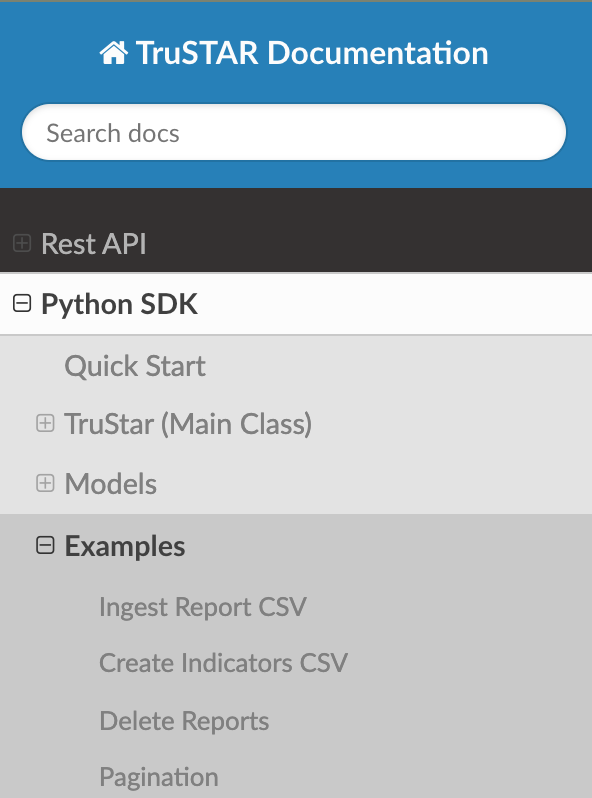This screenshot has height=798, width=592.
Task: Collapse the Examples section minus icon
Action: click(45, 546)
